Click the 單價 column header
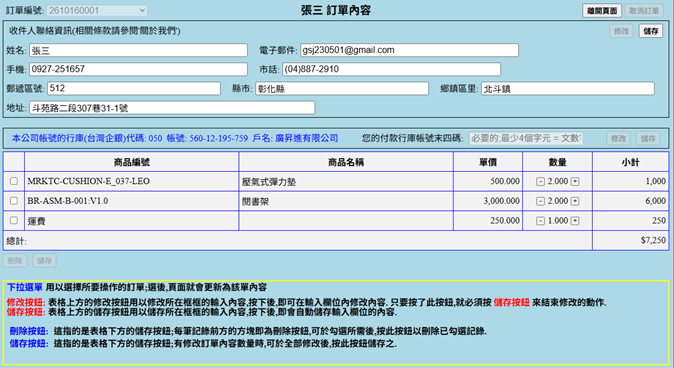The height and width of the screenshot is (368, 674). click(x=488, y=162)
